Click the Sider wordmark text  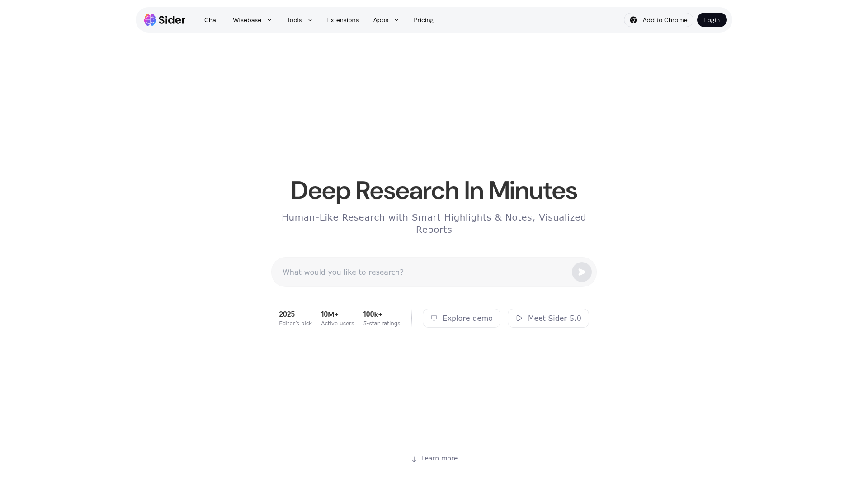[x=172, y=20]
